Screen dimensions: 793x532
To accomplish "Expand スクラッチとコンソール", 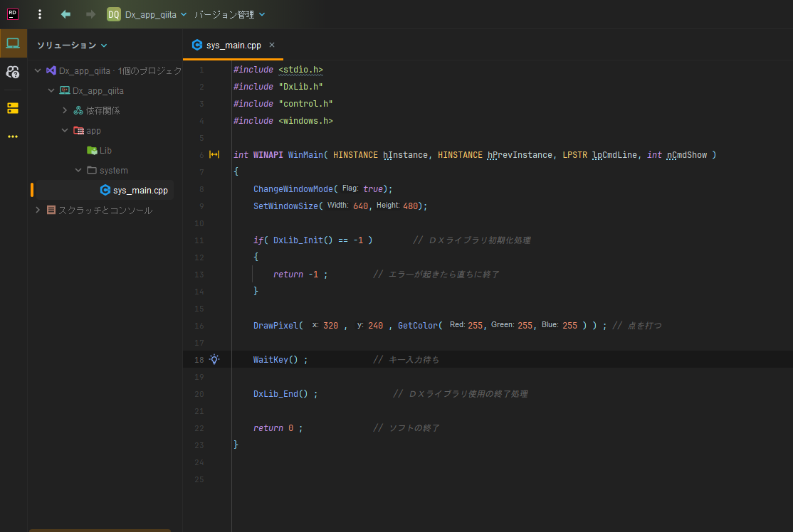I will pyautogui.click(x=38, y=210).
